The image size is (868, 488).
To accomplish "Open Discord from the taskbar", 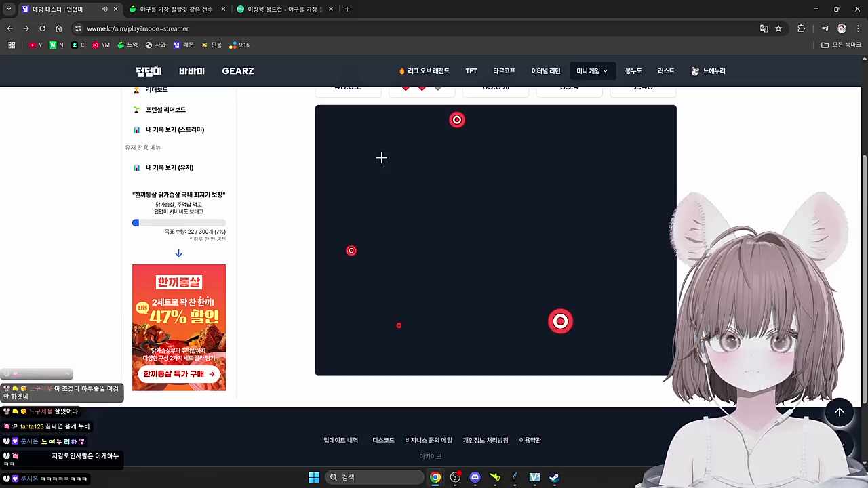I will click(475, 477).
